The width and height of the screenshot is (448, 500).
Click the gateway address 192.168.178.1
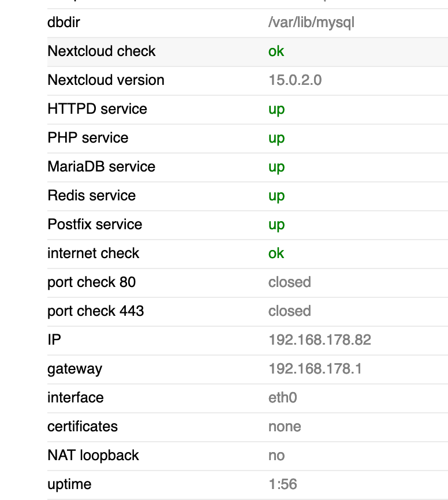coord(315,369)
